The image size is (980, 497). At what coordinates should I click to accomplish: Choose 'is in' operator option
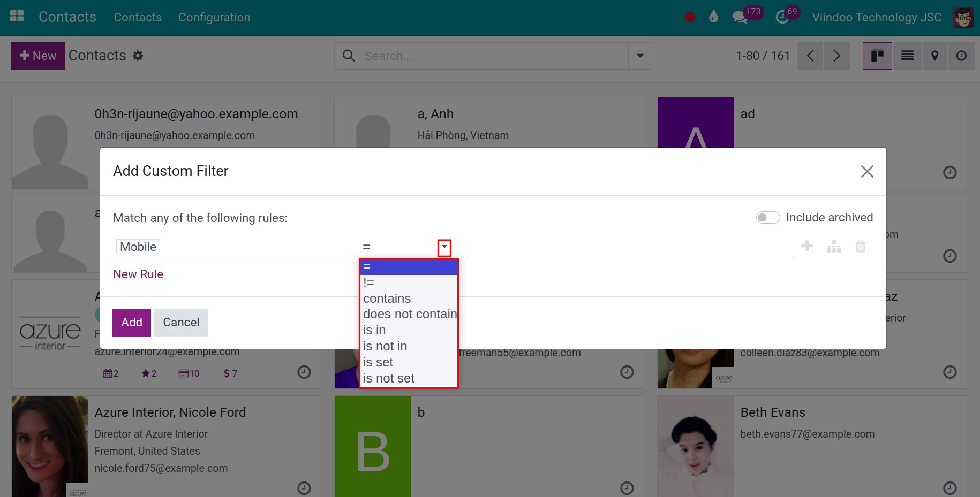[409, 330]
